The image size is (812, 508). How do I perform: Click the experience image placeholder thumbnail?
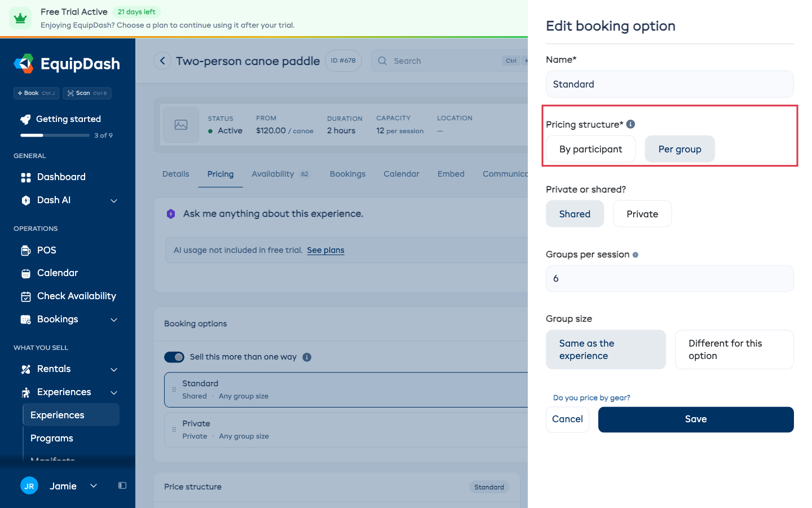tap(181, 125)
